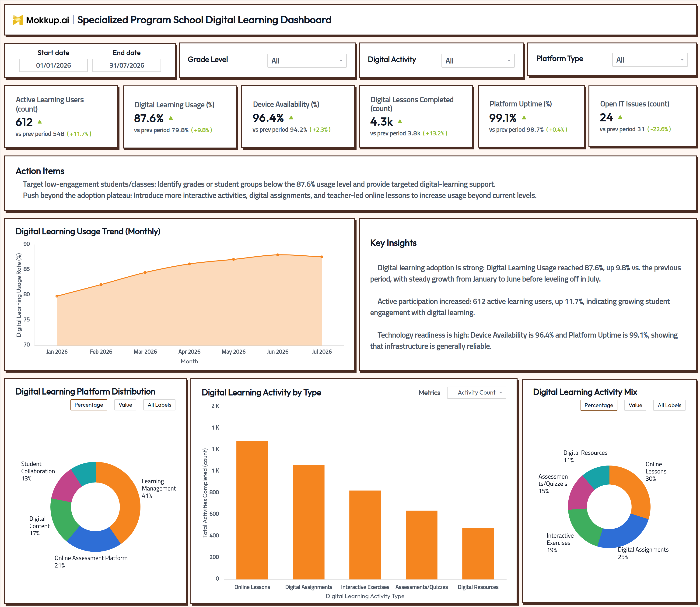700x607 pixels.
Task: Click the teal Digital Resources segment
Action: click(x=598, y=476)
